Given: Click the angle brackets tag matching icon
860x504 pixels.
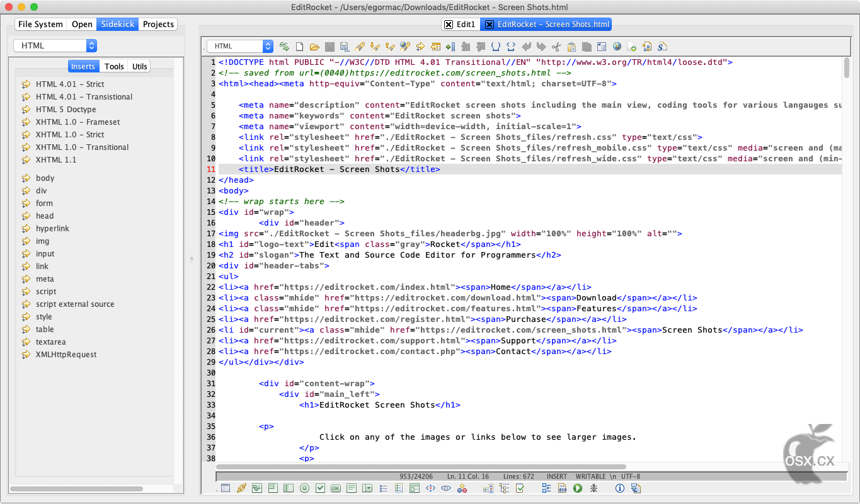Looking at the screenshot, I should tap(511, 46).
